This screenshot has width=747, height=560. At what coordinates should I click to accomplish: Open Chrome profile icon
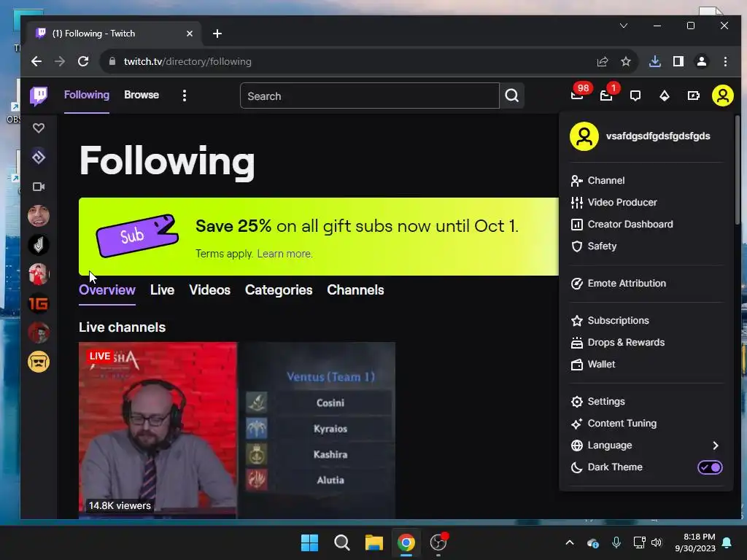point(702,61)
